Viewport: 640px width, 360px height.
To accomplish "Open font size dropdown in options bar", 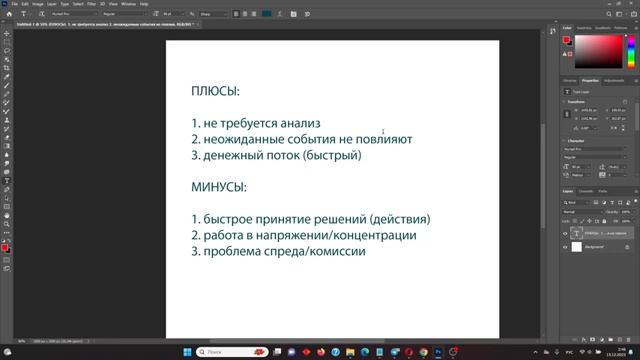I will click(173, 14).
